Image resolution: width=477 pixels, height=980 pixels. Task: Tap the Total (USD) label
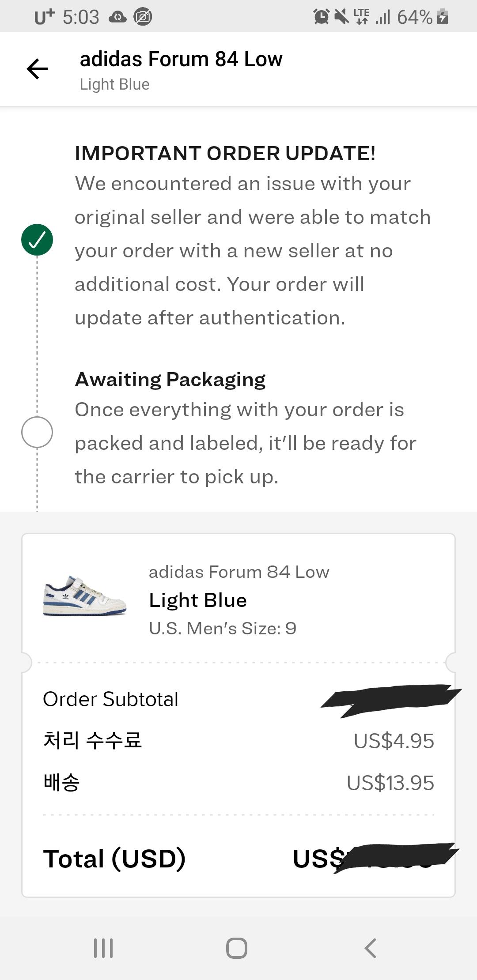coord(114,859)
